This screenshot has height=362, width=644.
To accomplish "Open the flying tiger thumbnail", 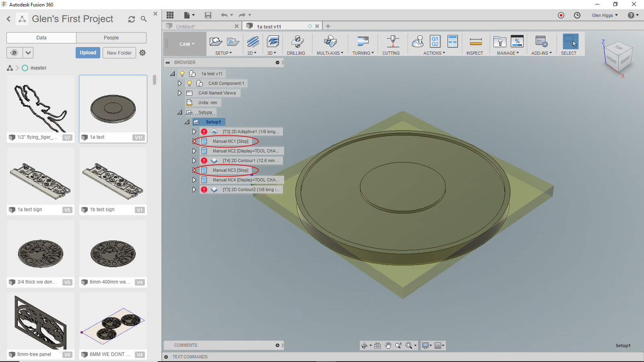I will (x=41, y=104).
